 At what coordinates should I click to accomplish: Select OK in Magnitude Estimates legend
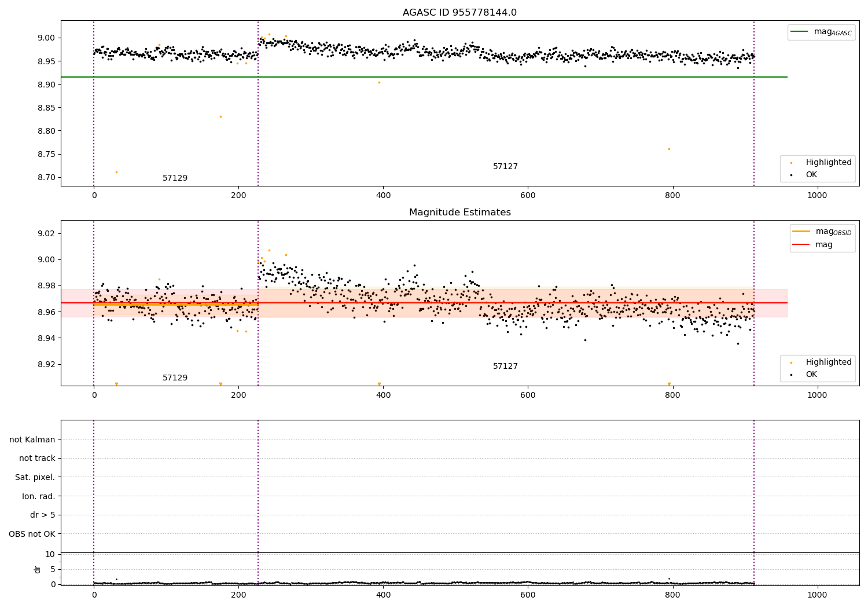804,375
